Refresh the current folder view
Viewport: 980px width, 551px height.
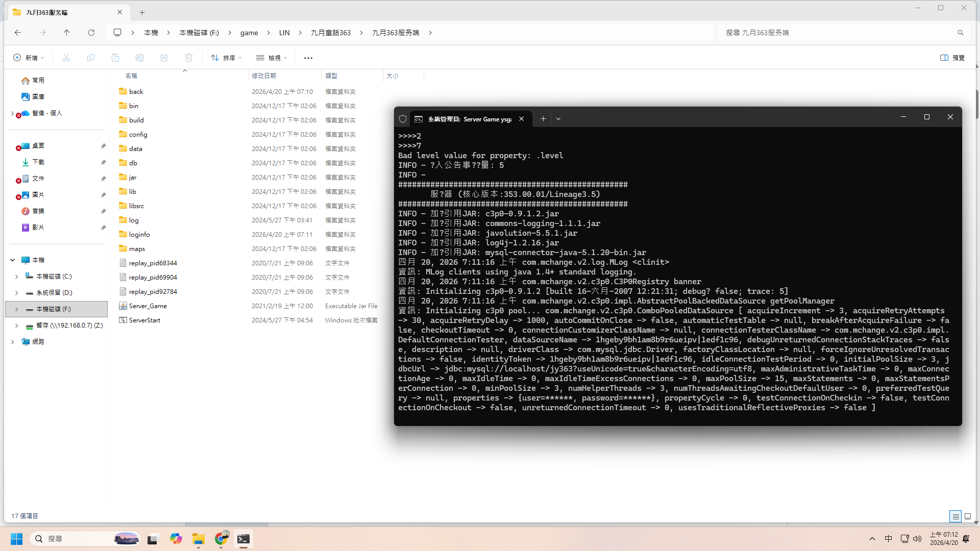[91, 33]
